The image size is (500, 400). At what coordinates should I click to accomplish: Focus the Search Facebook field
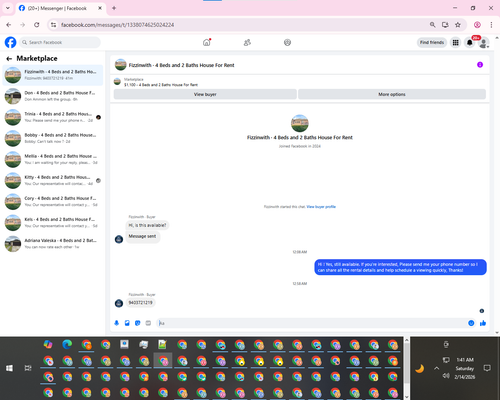60,42
